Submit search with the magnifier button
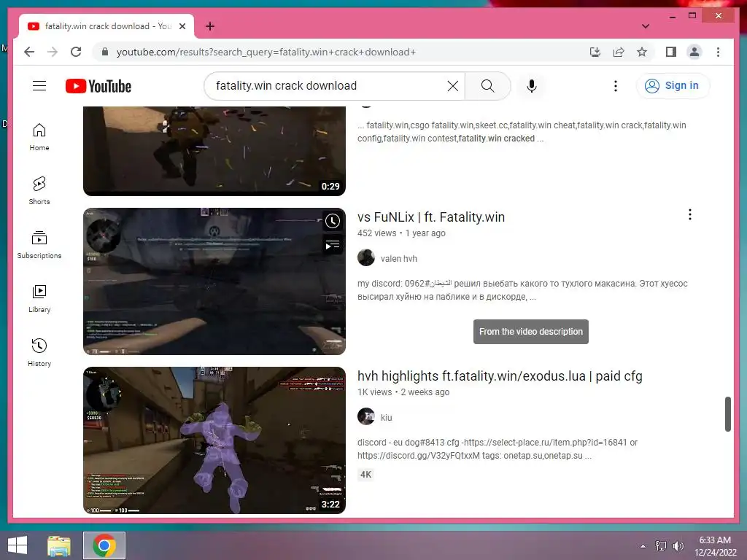 487,86
